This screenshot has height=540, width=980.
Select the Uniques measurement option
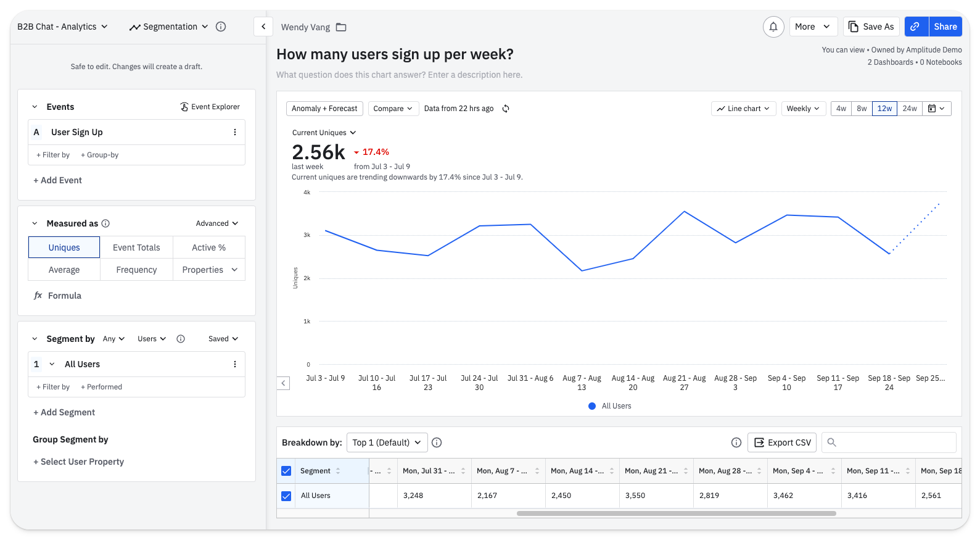[x=64, y=247]
